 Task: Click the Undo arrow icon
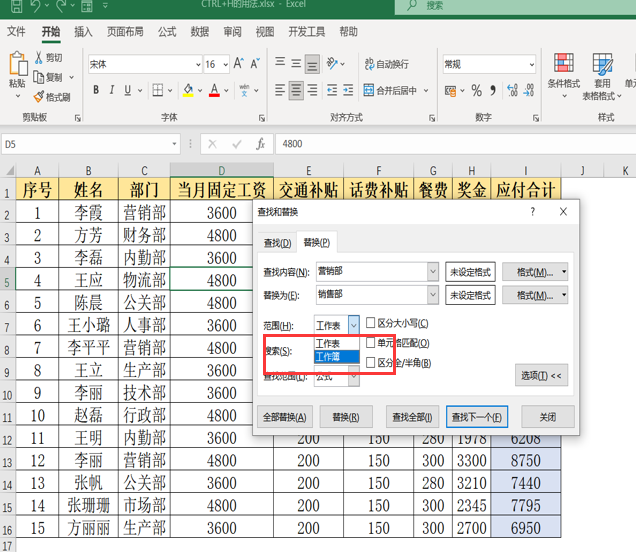[36, 5]
